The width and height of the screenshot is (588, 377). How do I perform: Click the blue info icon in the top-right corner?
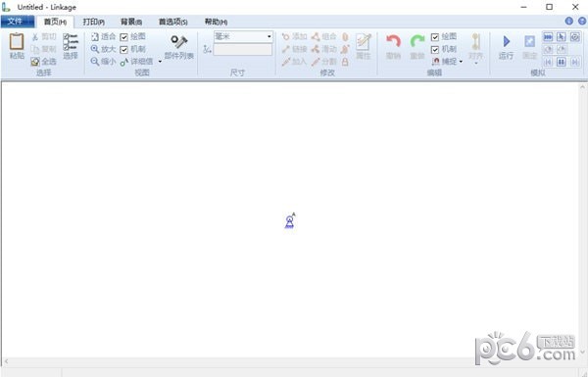point(568,21)
